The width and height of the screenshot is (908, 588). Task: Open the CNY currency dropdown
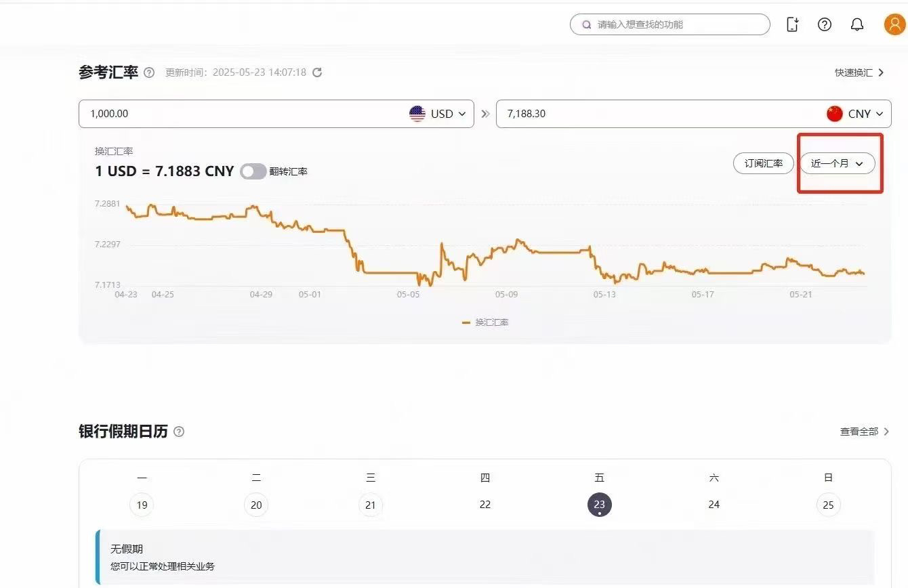pyautogui.click(x=856, y=114)
